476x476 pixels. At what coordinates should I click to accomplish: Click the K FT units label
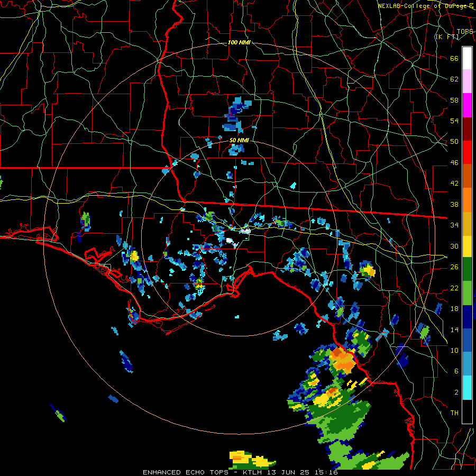click(x=447, y=36)
